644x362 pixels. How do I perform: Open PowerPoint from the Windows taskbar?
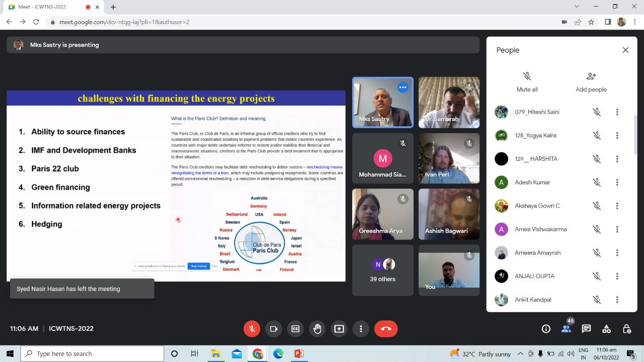tap(299, 354)
